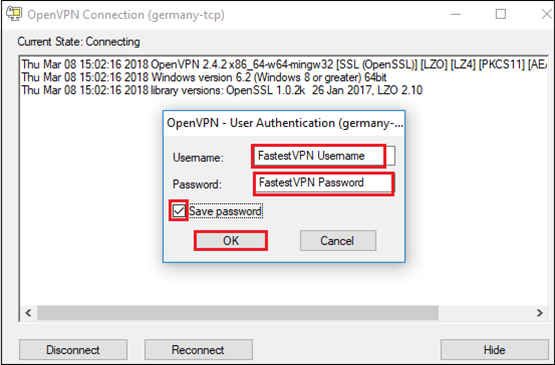Click the log scrollbar left arrow
This screenshot has height=365, width=555.
(x=28, y=313)
